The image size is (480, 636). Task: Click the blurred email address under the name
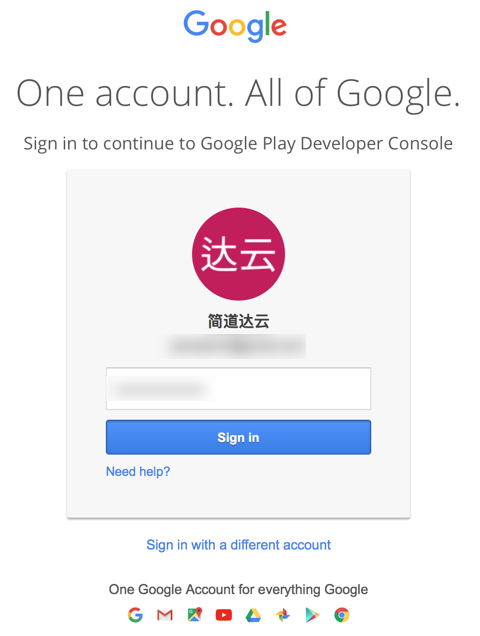pyautogui.click(x=238, y=346)
